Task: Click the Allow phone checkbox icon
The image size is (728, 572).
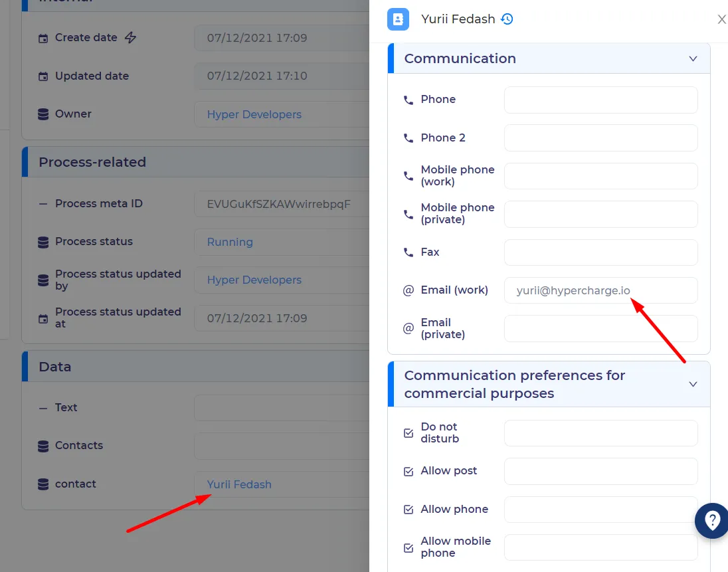Action: point(409,510)
